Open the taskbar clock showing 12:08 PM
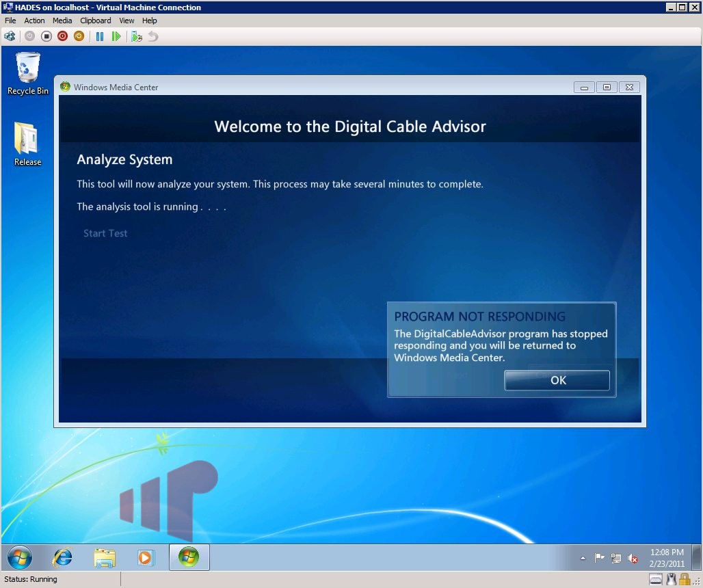The width and height of the screenshot is (703, 588). (667, 558)
